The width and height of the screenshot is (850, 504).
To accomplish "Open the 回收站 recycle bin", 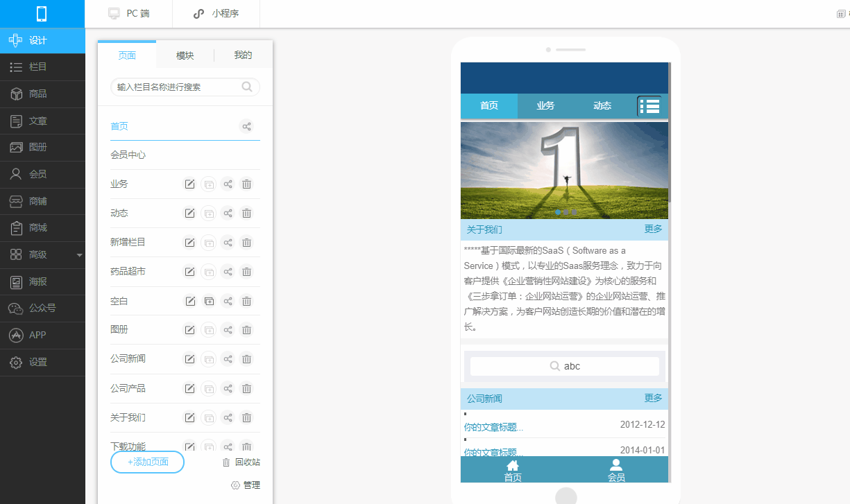I will 241,462.
